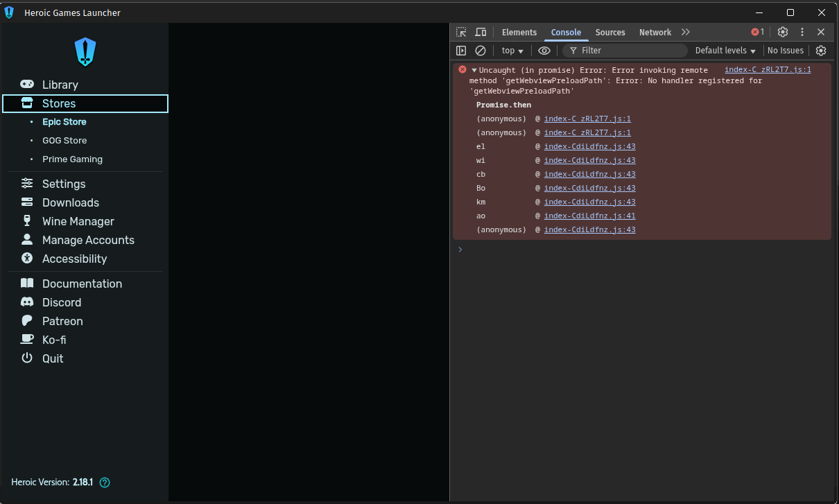Show more DevTools tabs chevron
839x504 pixels.
pos(686,32)
